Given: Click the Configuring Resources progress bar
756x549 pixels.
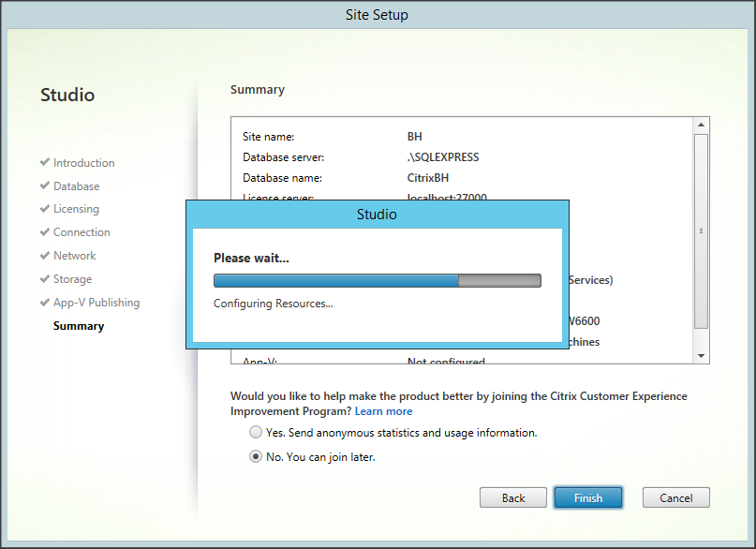Looking at the screenshot, I should [377, 280].
